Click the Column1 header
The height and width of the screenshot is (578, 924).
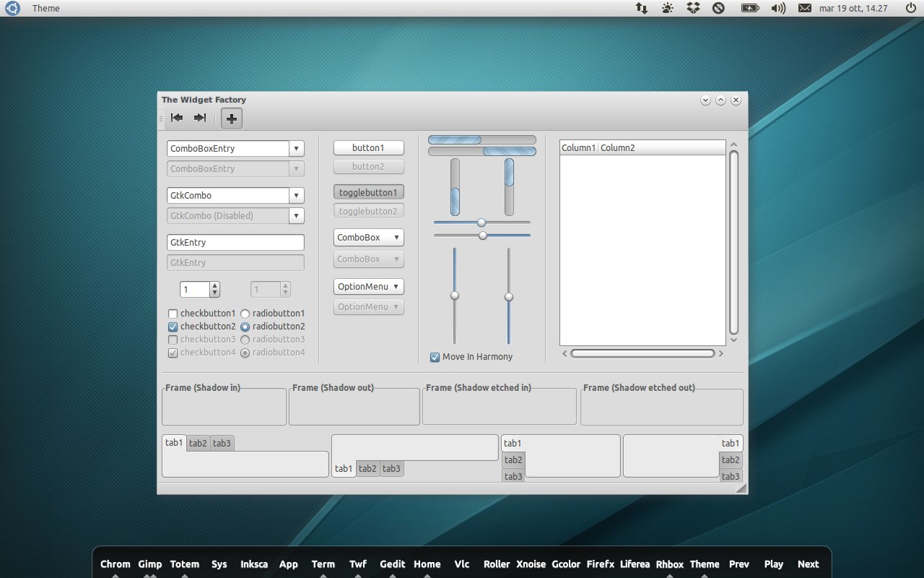coord(579,147)
